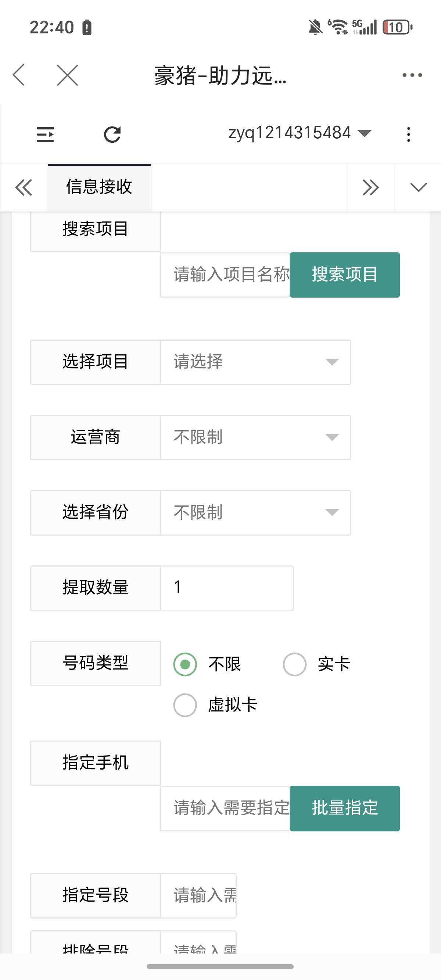Select the 不限 number type radio
This screenshot has width=441, height=980.
[185, 664]
